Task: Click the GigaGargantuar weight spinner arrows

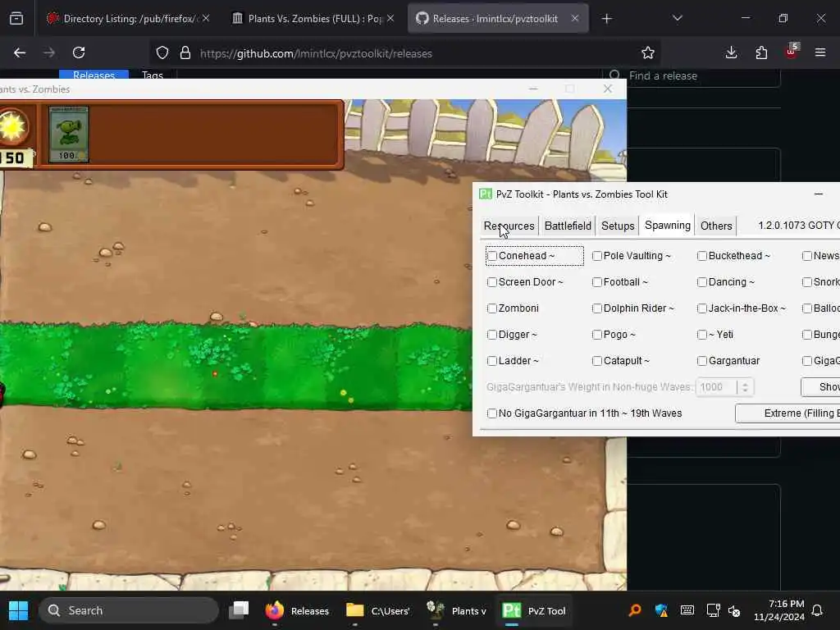Action: (745, 387)
